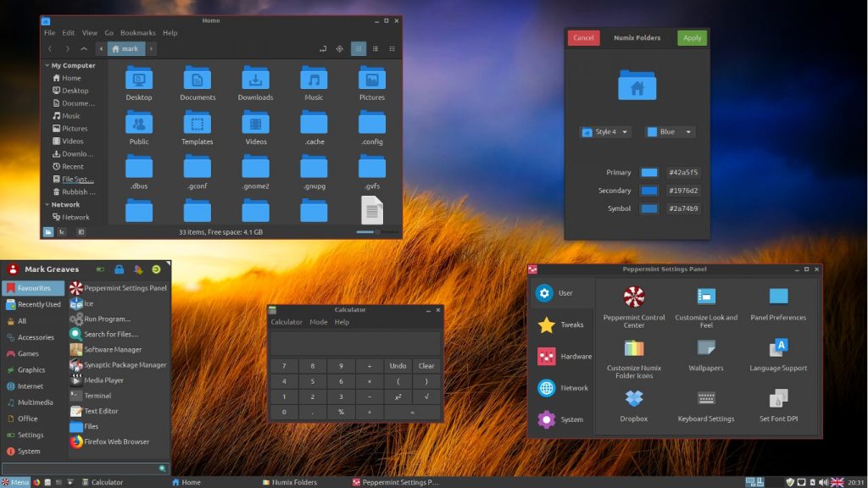Cancel the Numix Folders dialog
Viewport: 868px width, 488px height.
[x=583, y=38]
